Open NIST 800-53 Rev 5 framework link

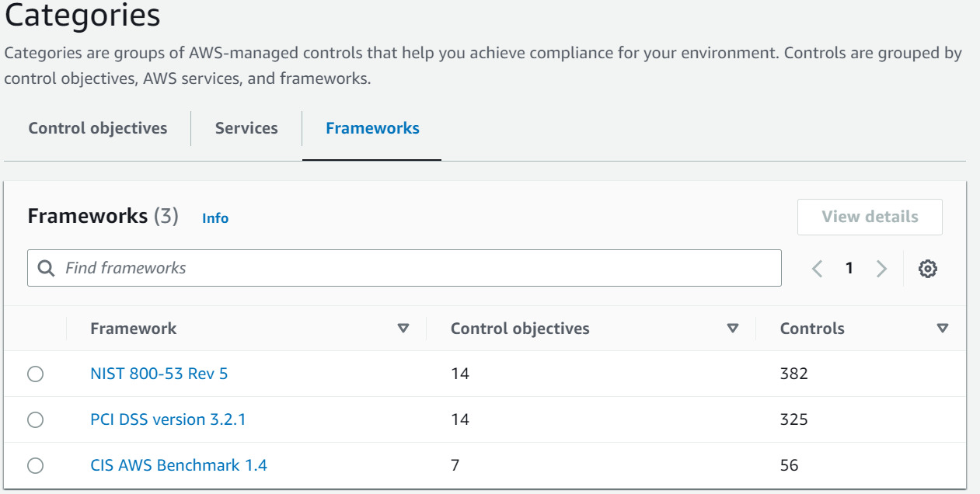pos(159,374)
